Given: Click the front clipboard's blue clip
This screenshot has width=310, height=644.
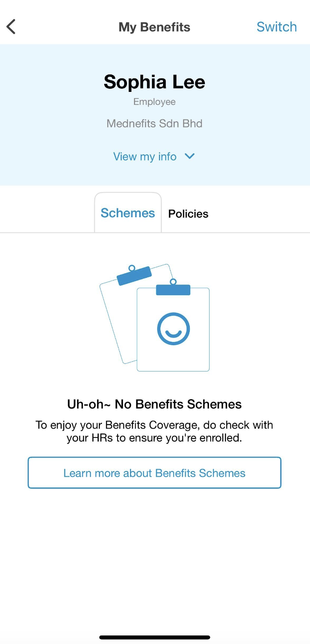Looking at the screenshot, I should [173, 289].
